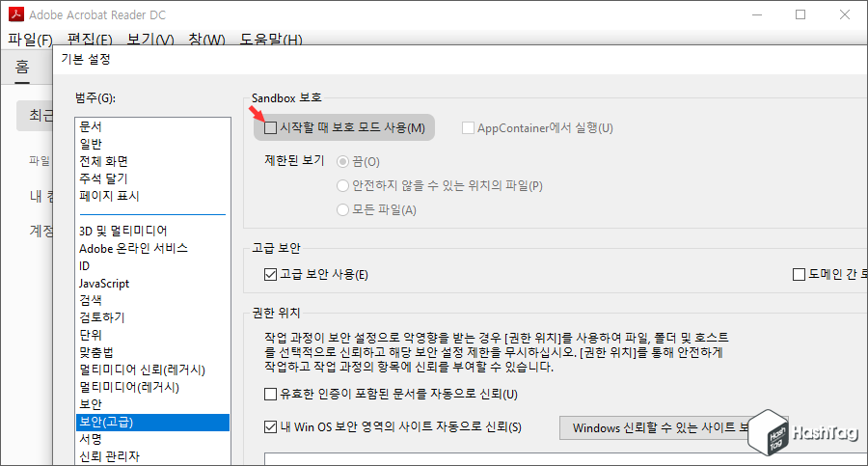Toggle '고급 보안 사용(E)' checkbox
The height and width of the screenshot is (466, 868).
tap(270, 274)
